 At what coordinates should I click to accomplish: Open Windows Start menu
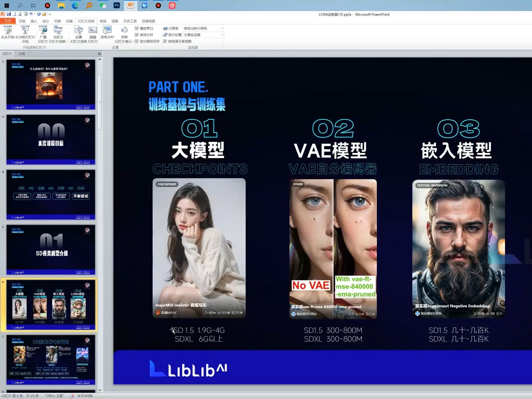click(x=7, y=6)
